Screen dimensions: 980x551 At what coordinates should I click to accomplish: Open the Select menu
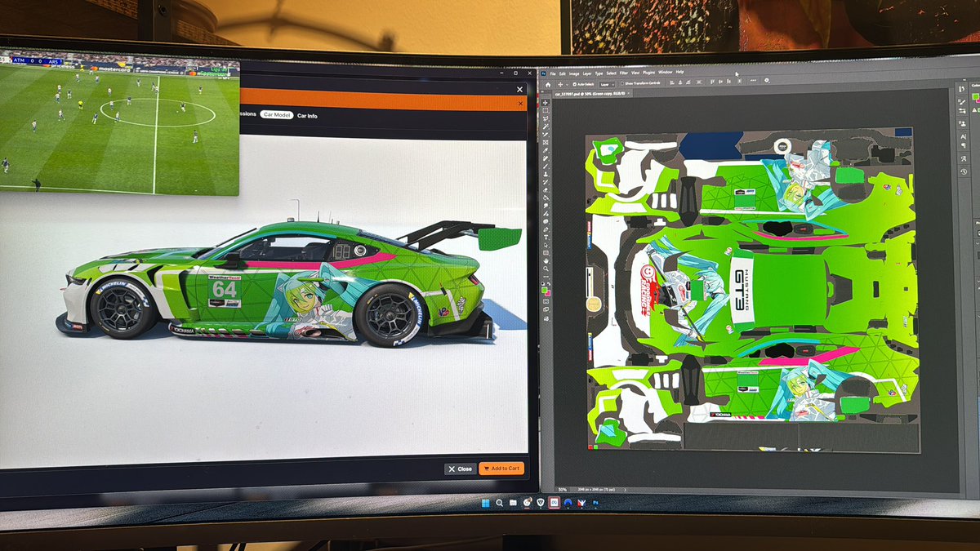[612, 73]
